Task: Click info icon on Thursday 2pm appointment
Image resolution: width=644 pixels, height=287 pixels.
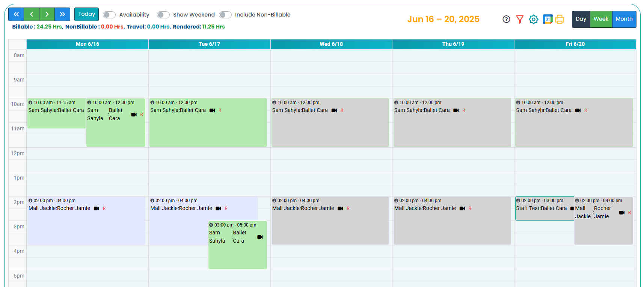Action: pyautogui.click(x=396, y=201)
